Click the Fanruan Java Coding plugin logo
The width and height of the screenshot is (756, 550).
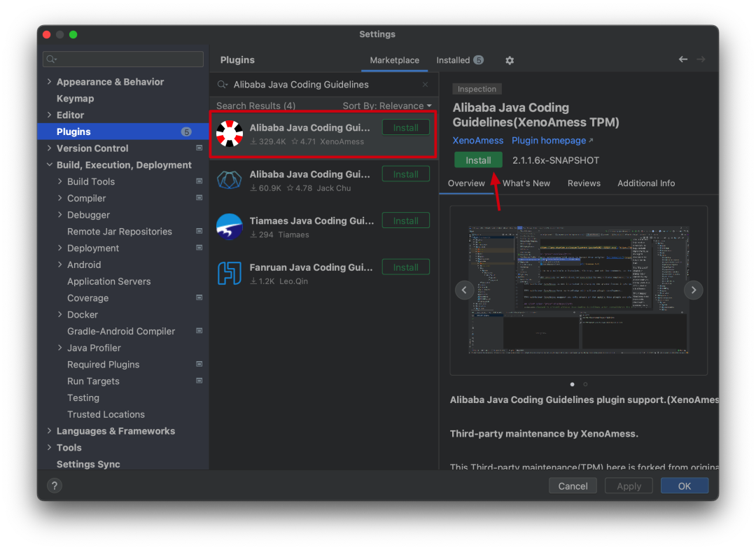coord(230,274)
